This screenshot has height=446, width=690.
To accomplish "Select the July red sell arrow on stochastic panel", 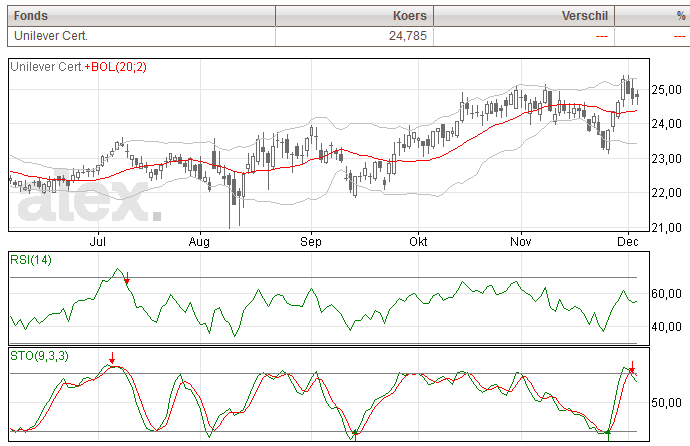I will coord(112,358).
